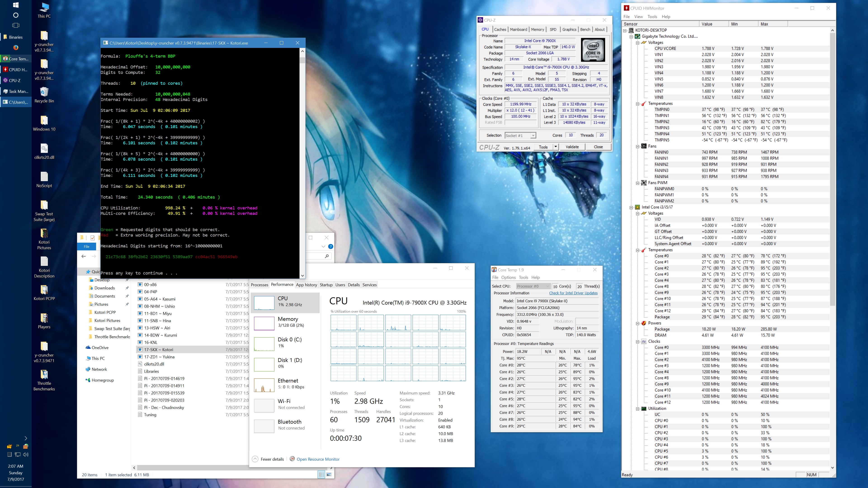Click Check for Intel Driver Updates link
This screenshot has width=868, height=488.
(573, 293)
